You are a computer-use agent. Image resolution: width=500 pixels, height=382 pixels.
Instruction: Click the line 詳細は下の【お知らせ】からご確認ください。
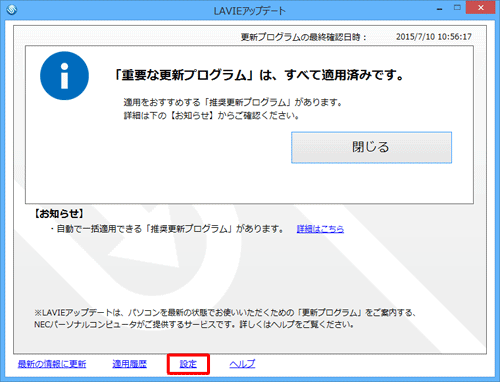pyautogui.click(x=212, y=116)
